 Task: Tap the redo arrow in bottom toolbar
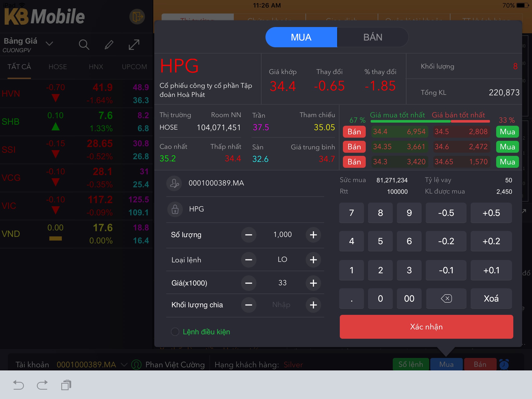coord(42,385)
